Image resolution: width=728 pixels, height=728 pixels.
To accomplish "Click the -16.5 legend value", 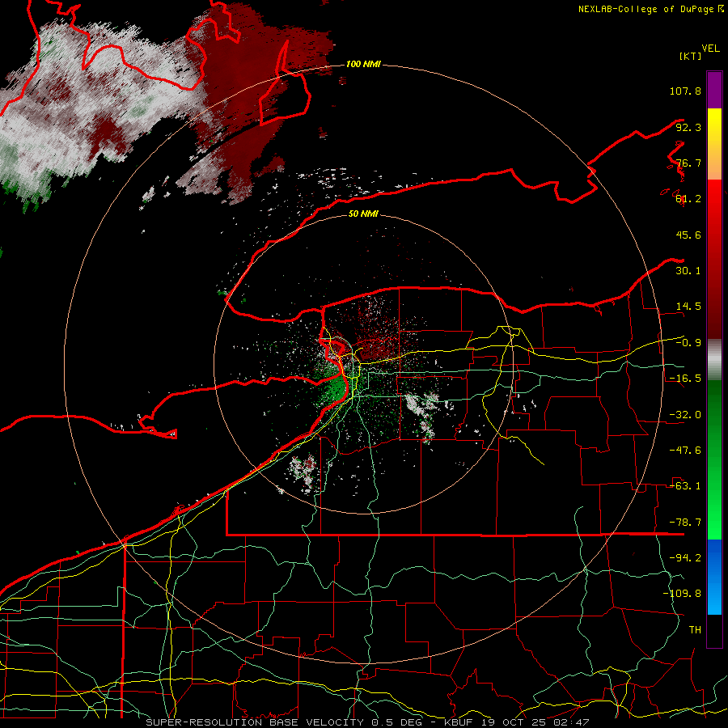I will coord(685,379).
